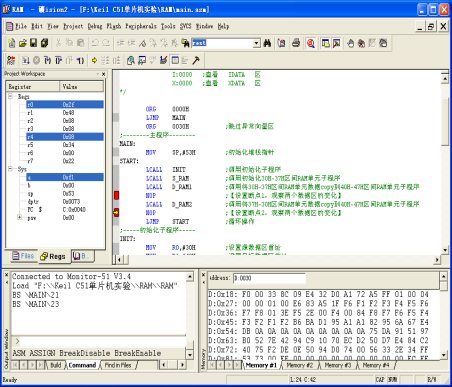Toggle breakpoint with the hand icon
The height and width of the screenshot is (387, 452).
tap(350, 43)
